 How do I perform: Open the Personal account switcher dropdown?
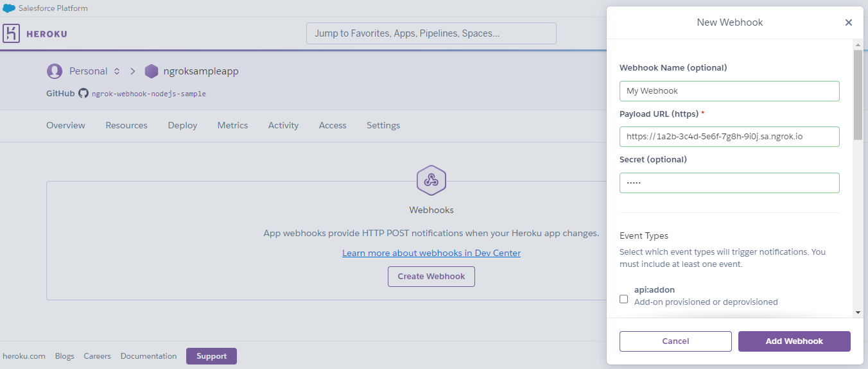117,71
